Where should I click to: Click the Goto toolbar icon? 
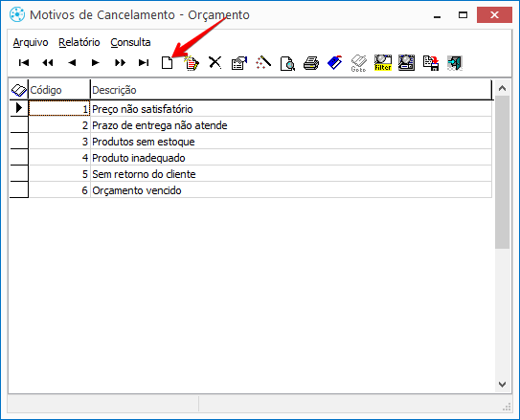pyautogui.click(x=359, y=63)
